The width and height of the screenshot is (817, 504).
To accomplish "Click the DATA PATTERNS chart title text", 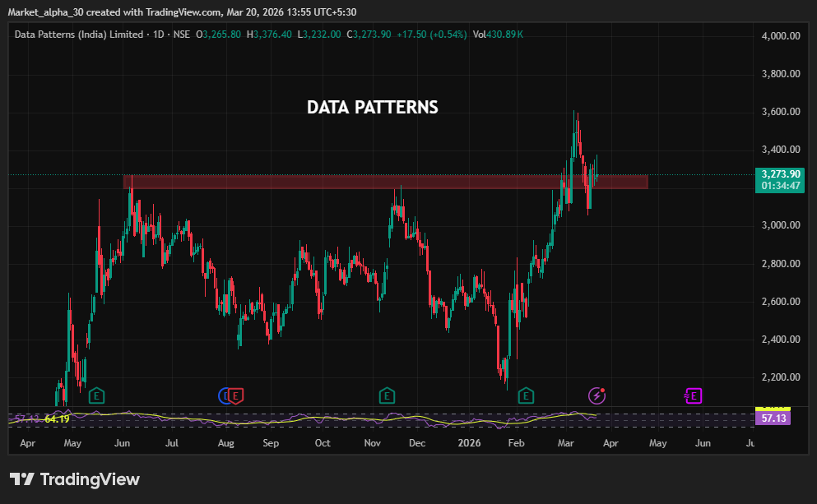I will tap(373, 107).
